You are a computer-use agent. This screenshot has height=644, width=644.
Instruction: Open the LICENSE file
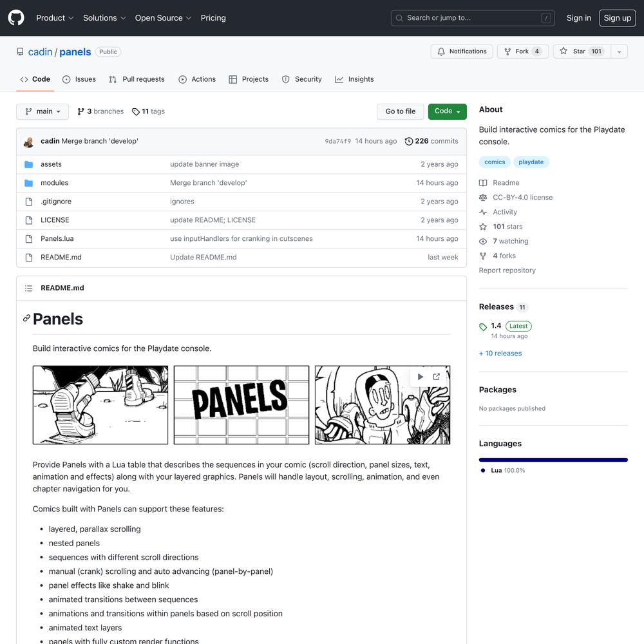click(55, 220)
